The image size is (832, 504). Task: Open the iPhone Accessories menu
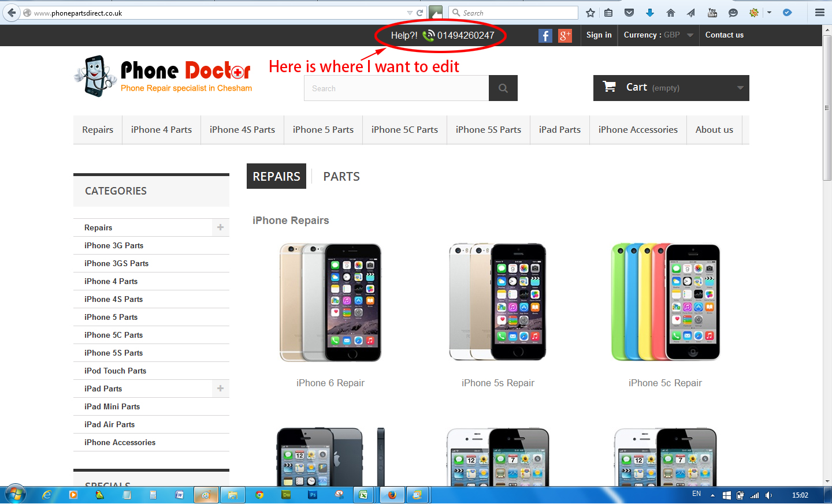[638, 130]
